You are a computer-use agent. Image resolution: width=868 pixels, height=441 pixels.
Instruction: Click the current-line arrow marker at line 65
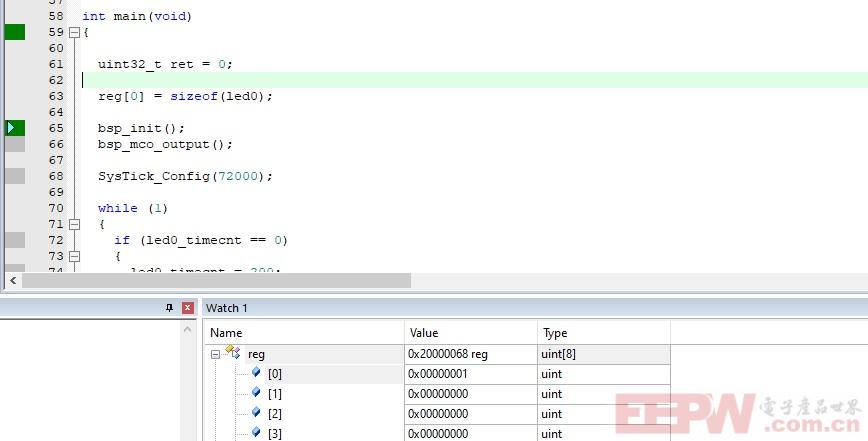tap(15, 128)
